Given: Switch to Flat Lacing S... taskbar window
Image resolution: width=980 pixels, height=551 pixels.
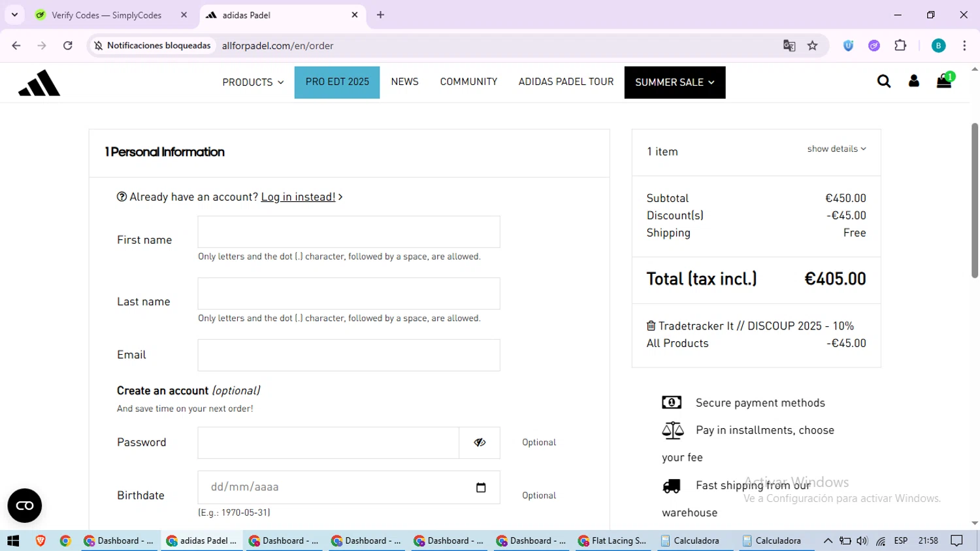Looking at the screenshot, I should click(x=614, y=541).
